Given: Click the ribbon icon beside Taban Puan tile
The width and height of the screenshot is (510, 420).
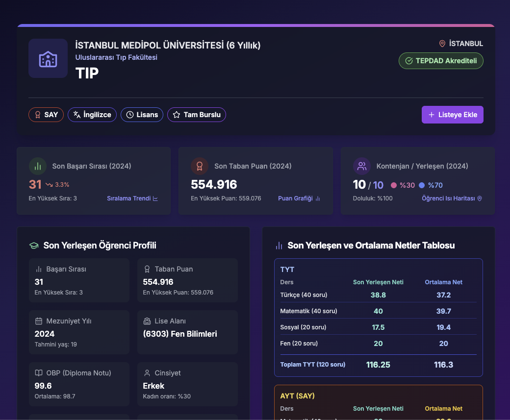Looking at the screenshot, I should coord(147,269).
